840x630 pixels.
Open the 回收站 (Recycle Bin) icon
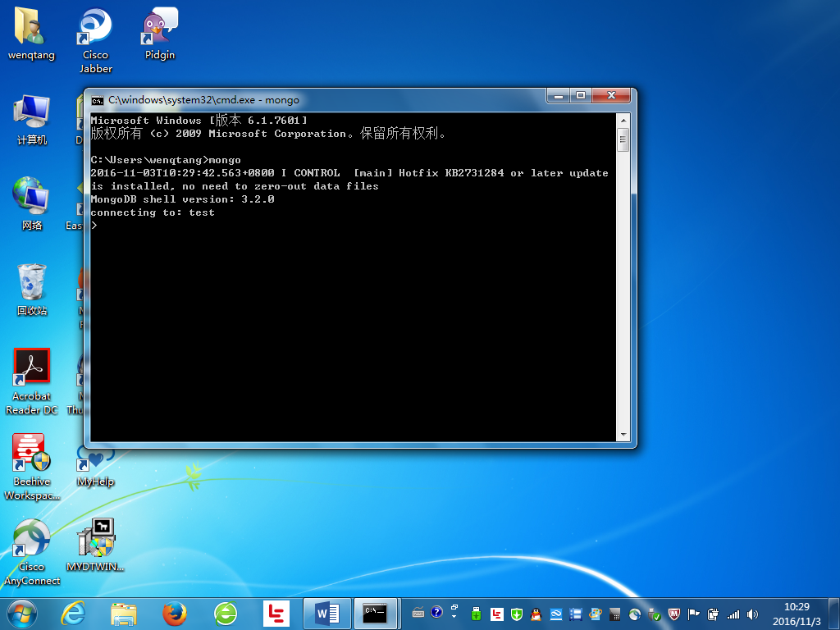click(32, 290)
